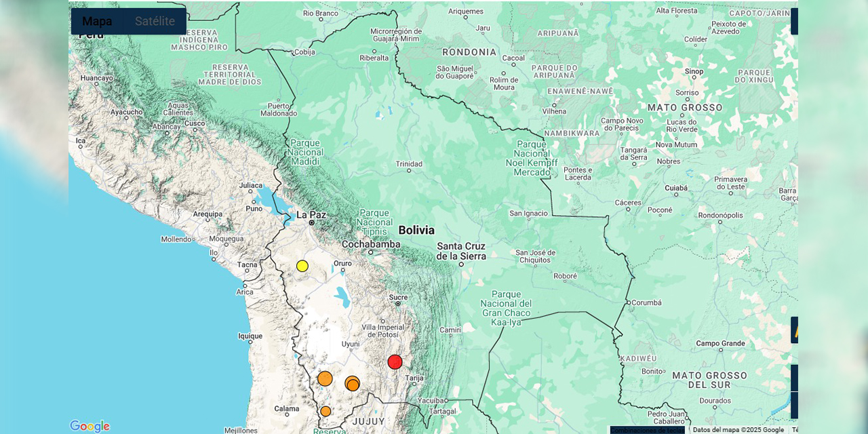
Task: Click the Arequipa city label
Action: (x=208, y=214)
